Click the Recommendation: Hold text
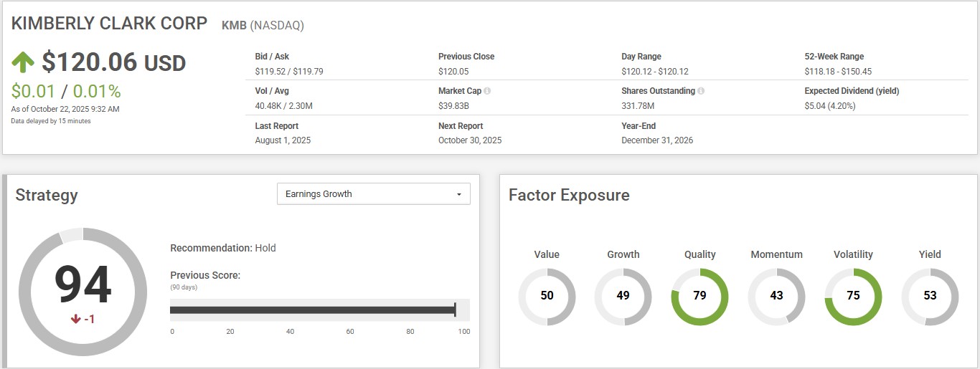Viewport: 980px width, 369px height. (222, 248)
